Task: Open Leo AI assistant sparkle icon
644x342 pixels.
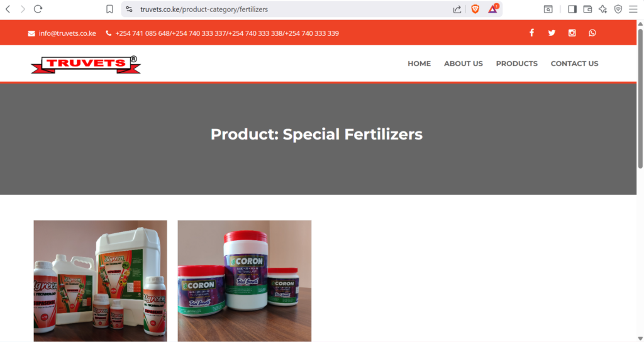Action: (602, 9)
